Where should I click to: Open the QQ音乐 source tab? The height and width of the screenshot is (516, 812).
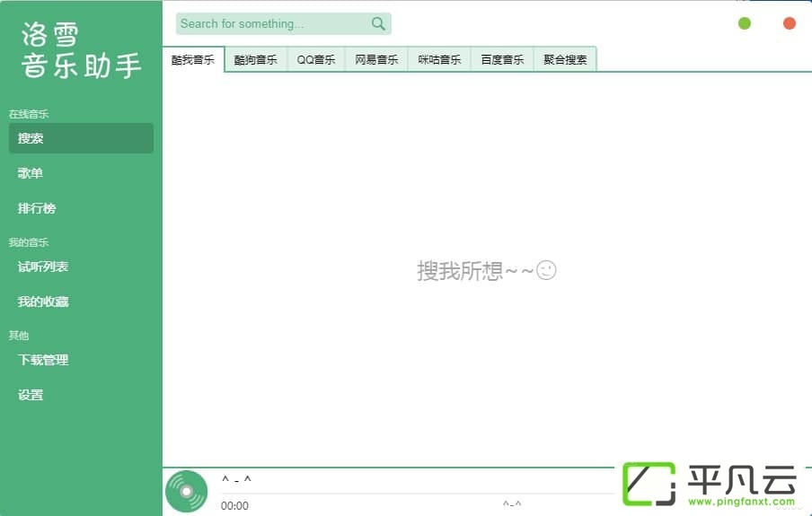click(x=316, y=59)
